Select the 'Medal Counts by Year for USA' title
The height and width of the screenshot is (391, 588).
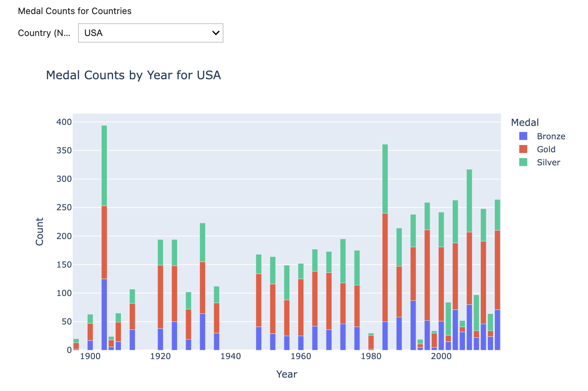(x=133, y=75)
